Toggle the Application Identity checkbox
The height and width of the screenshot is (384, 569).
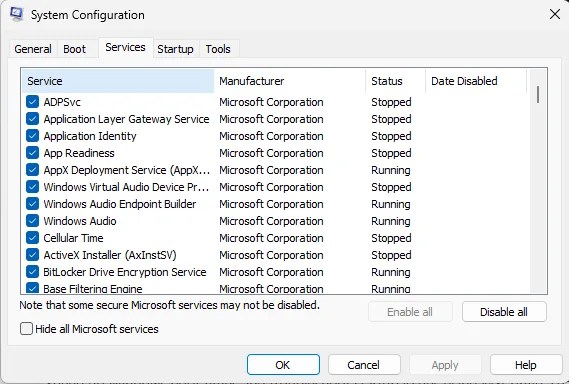point(33,136)
